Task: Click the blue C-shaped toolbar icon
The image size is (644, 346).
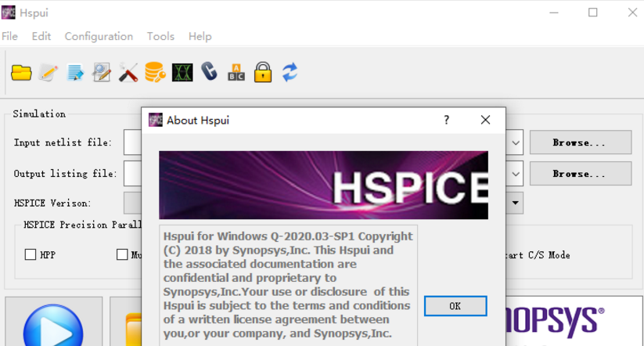Action: click(x=209, y=71)
